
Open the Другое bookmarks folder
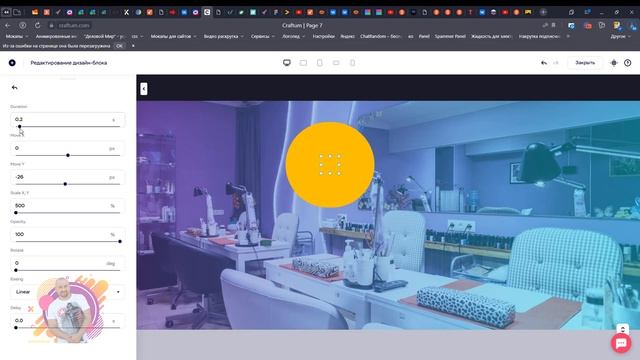click(x=620, y=36)
